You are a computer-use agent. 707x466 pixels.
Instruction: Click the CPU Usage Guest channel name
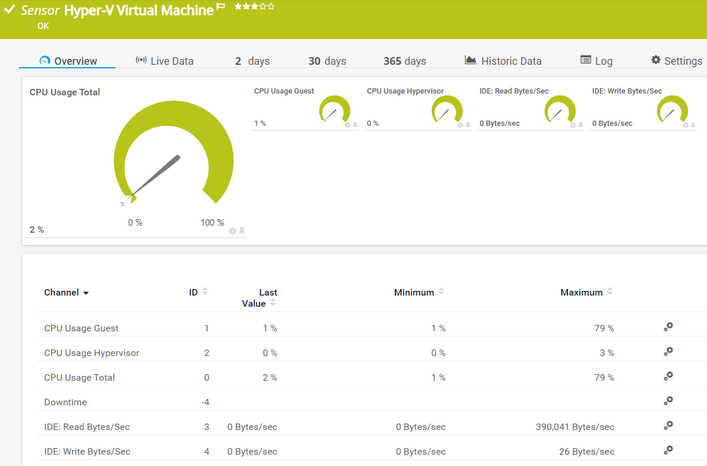(x=81, y=328)
